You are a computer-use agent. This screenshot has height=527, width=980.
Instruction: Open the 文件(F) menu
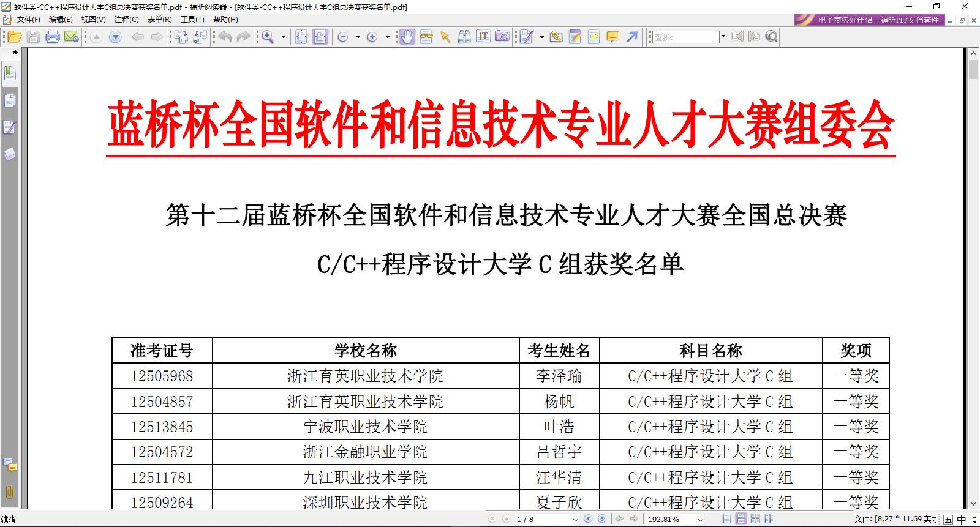click(28, 20)
